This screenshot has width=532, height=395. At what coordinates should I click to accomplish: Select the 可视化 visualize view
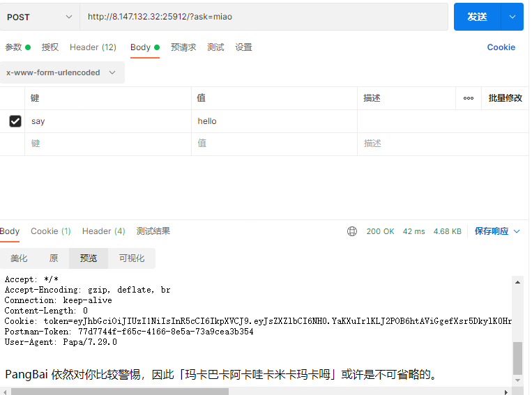pos(131,258)
